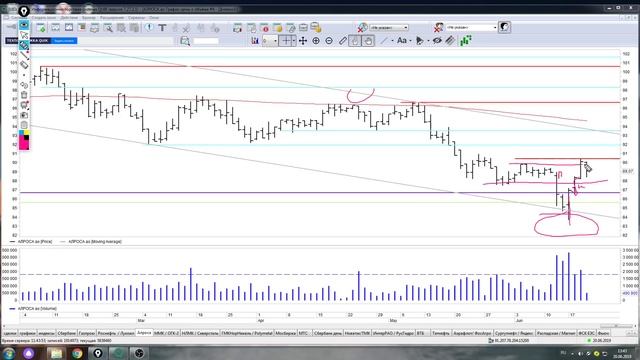Switch to the Газпром tab
640x360 pixels.
87,333
